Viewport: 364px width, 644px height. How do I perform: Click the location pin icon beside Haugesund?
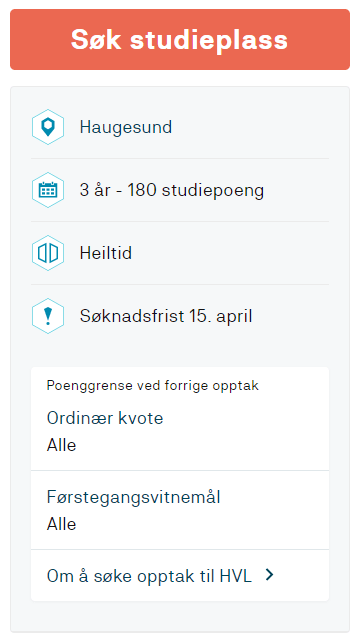point(48,127)
